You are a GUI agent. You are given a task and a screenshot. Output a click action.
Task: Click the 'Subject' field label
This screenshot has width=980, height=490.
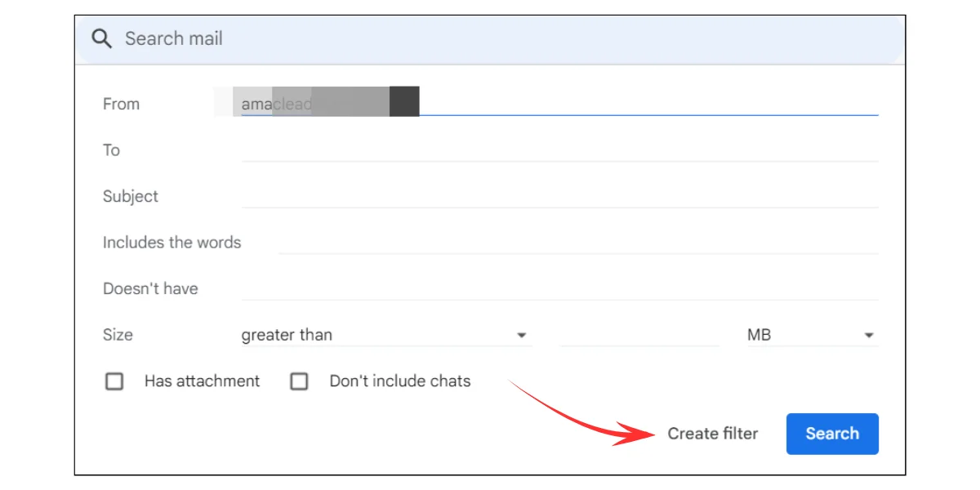coord(131,196)
